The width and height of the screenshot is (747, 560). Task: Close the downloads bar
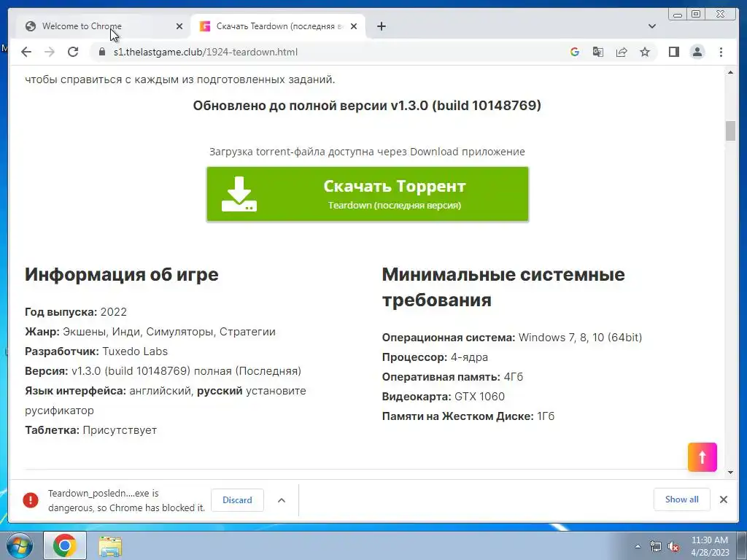723,499
